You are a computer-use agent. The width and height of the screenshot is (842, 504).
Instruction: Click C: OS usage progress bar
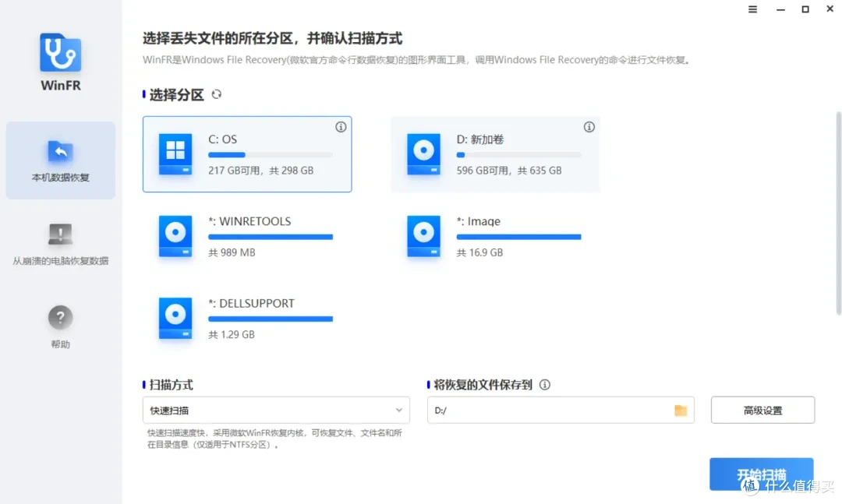pos(271,155)
